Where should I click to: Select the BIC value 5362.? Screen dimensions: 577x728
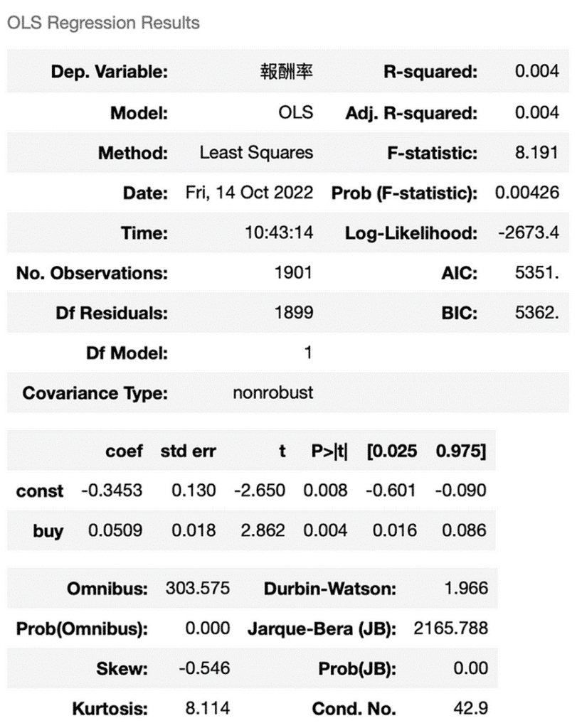point(537,313)
